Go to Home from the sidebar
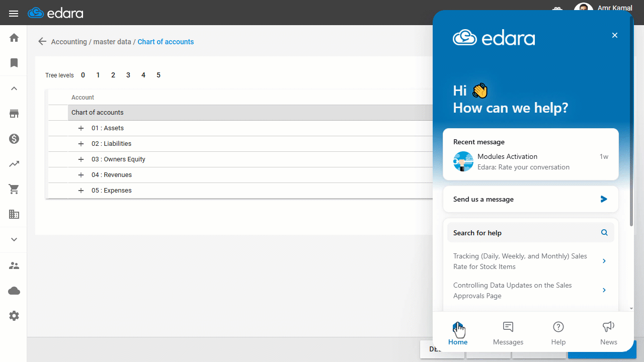 click(x=14, y=38)
